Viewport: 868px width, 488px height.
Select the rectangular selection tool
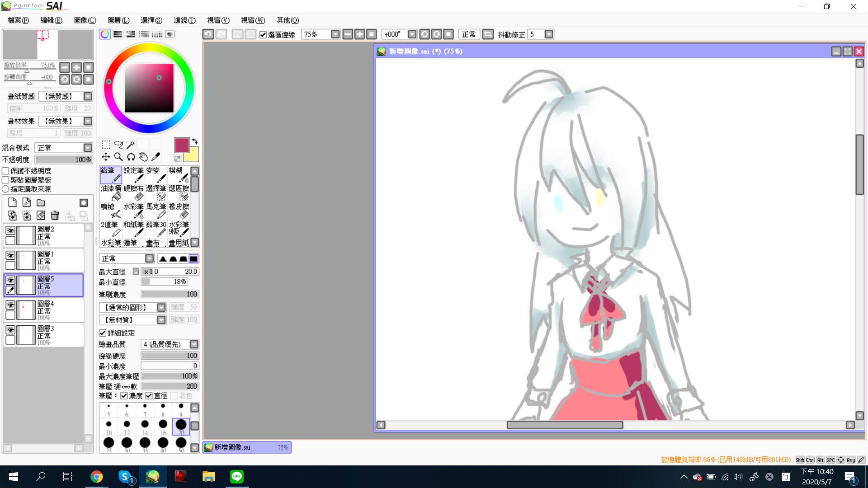click(106, 145)
